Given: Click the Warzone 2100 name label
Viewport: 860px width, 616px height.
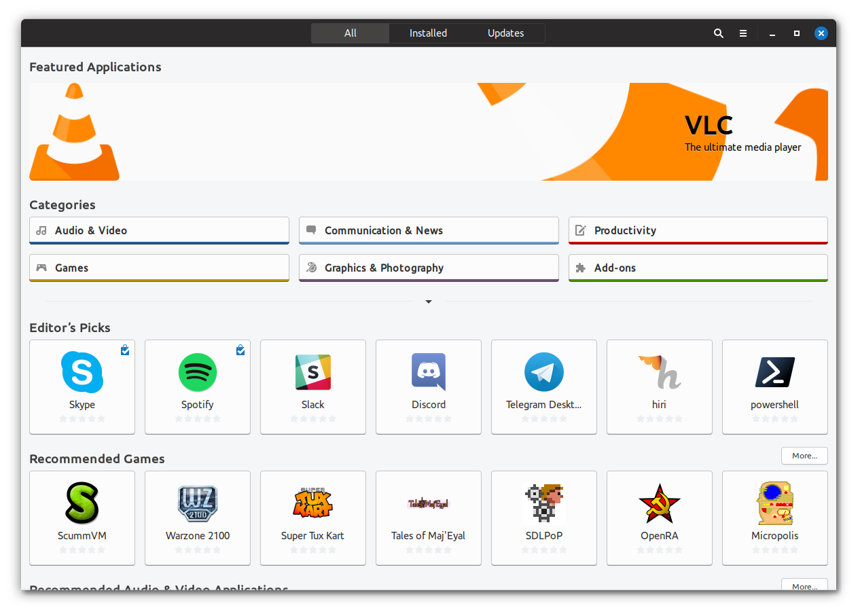Looking at the screenshot, I should point(198,536).
